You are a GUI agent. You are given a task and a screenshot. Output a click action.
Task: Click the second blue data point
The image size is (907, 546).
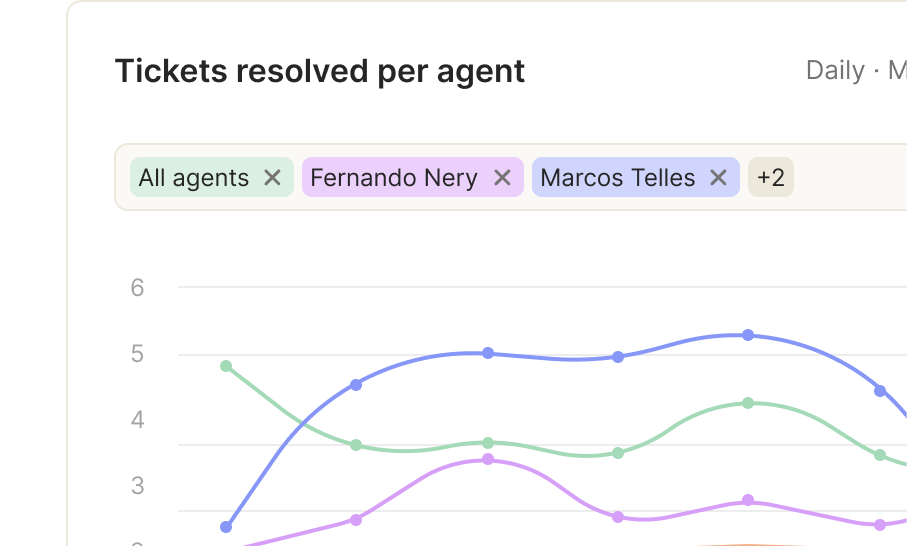[x=356, y=385]
